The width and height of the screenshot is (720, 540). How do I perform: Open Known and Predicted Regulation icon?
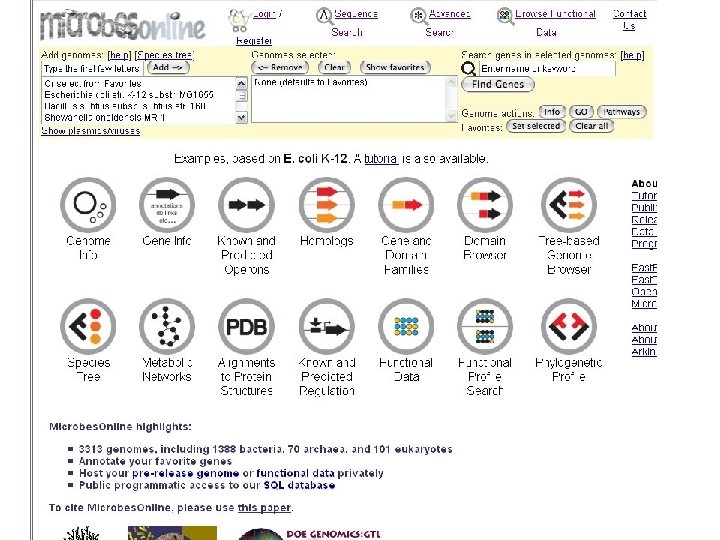tap(326, 326)
